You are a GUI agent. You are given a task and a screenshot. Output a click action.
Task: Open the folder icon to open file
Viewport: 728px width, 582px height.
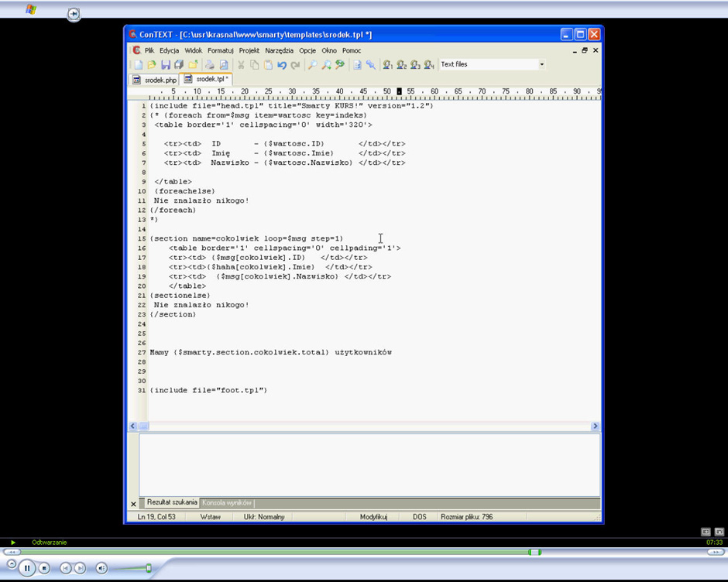(152, 65)
